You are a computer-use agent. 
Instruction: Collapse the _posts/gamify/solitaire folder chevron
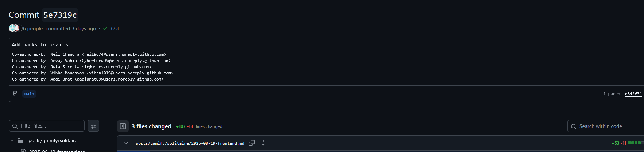click(12, 140)
